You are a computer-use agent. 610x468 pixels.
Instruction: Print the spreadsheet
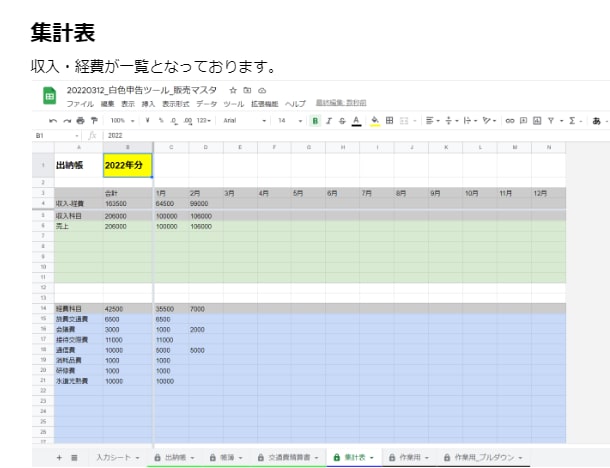[80, 121]
